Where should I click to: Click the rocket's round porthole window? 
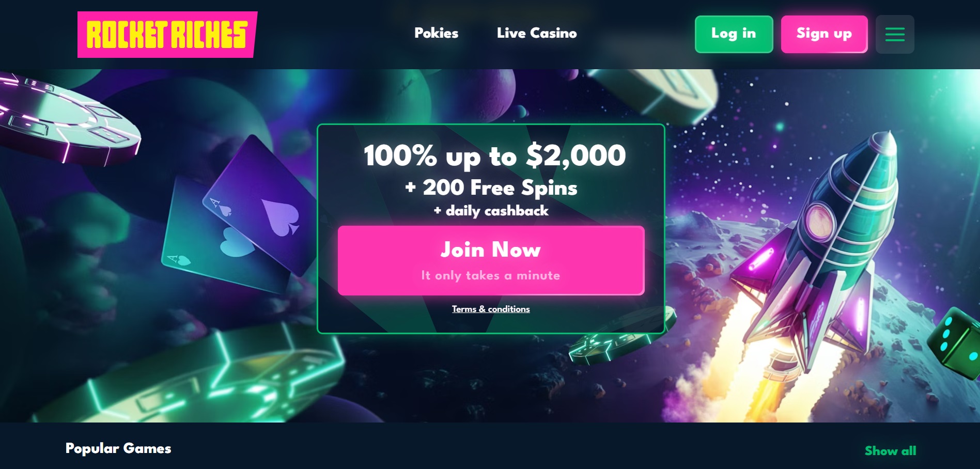click(818, 221)
